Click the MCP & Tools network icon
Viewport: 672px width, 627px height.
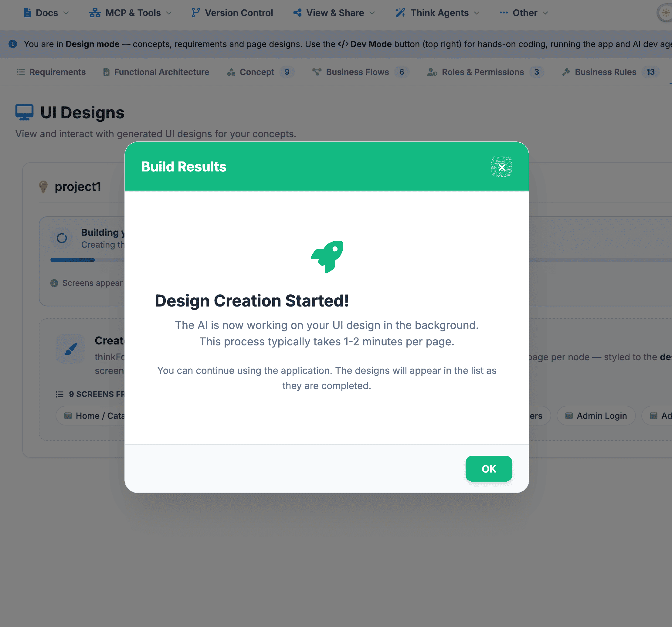point(95,13)
